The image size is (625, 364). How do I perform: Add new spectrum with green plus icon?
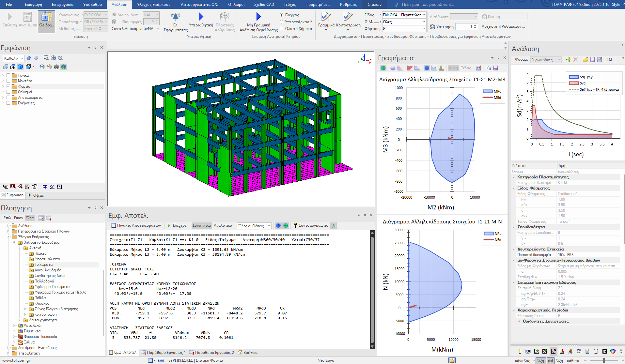click(569, 59)
